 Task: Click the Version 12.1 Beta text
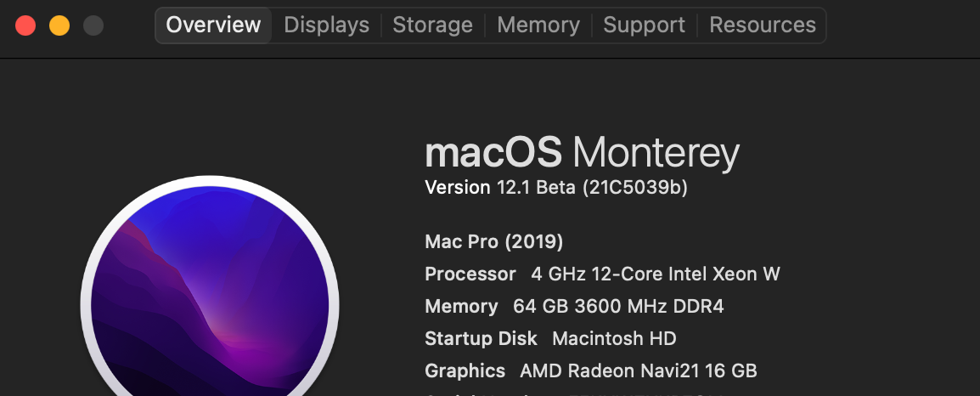click(x=500, y=188)
